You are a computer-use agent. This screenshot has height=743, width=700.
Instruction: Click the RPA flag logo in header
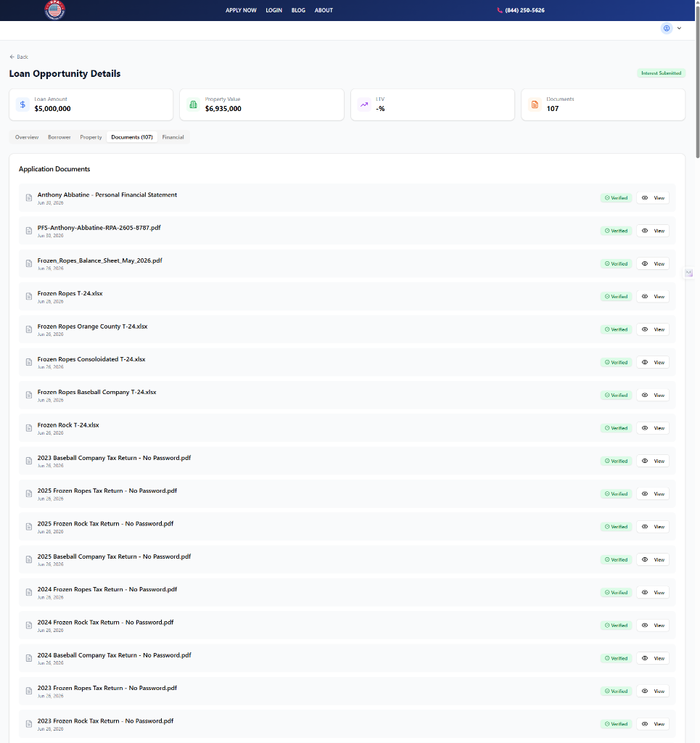click(x=54, y=10)
